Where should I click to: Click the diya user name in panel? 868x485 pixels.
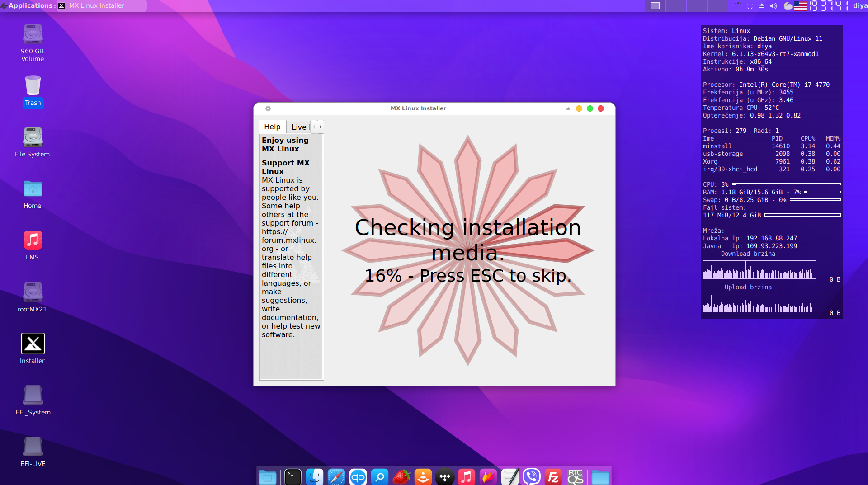(860, 6)
